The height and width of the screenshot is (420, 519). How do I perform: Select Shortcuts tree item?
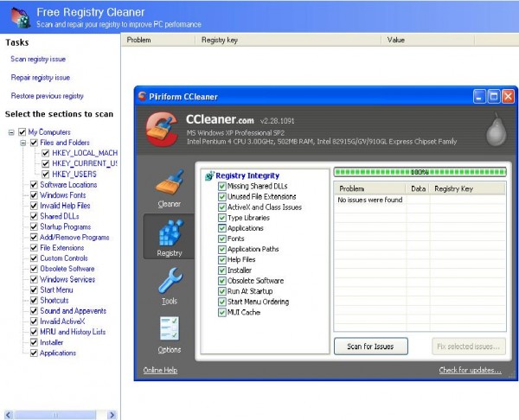pyautogui.click(x=54, y=300)
